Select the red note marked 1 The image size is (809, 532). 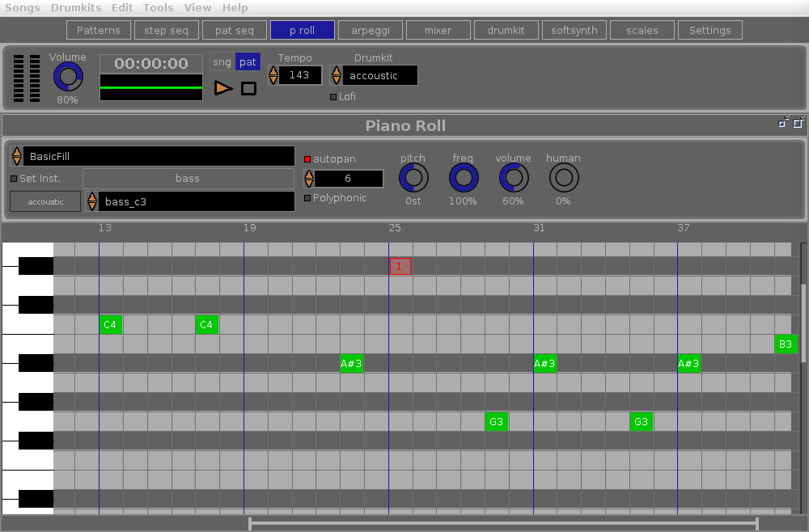tap(400, 267)
